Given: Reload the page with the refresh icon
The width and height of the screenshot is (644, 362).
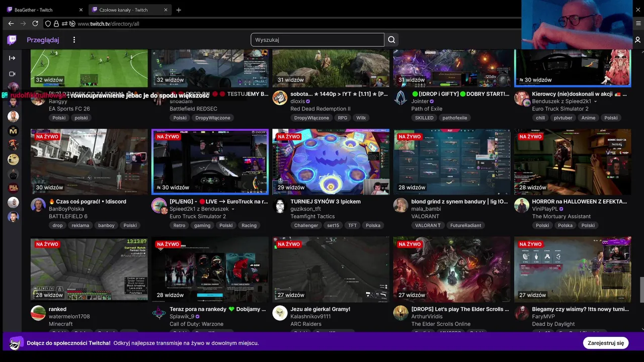Looking at the screenshot, I should click(35, 24).
